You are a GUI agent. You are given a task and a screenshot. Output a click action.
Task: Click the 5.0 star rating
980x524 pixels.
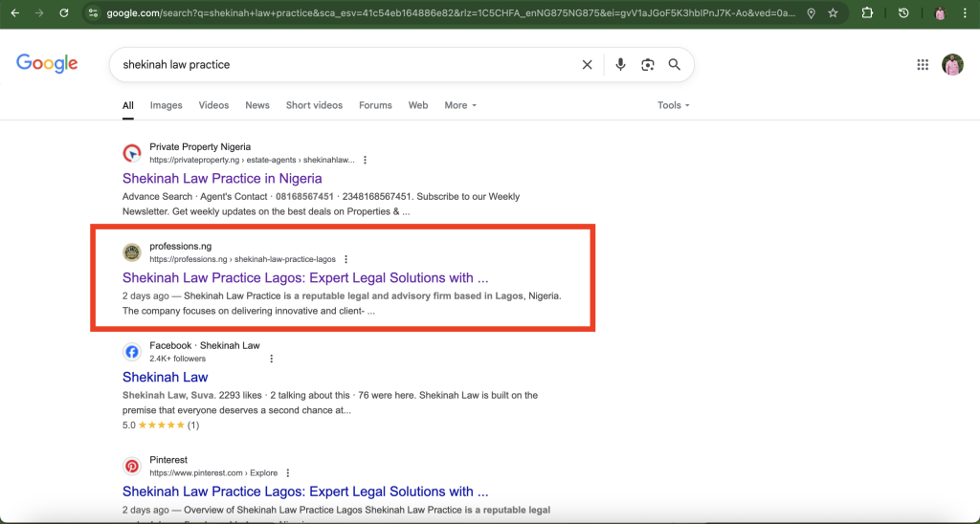pyautogui.click(x=161, y=425)
